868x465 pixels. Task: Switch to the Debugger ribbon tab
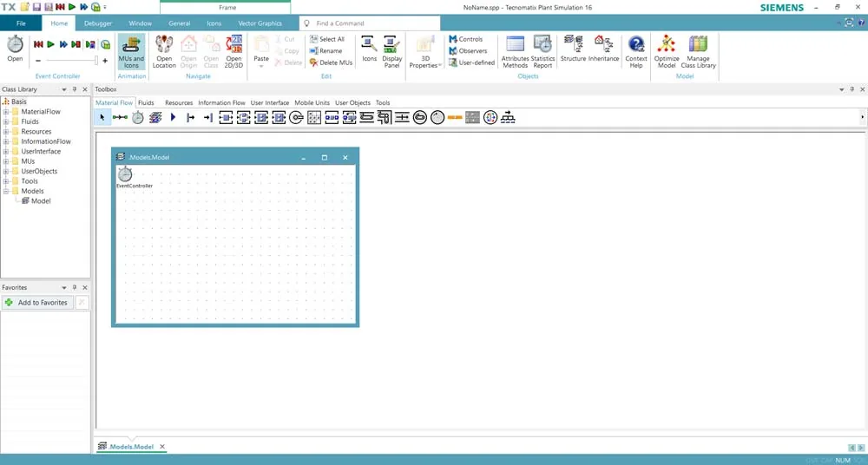pyautogui.click(x=98, y=23)
